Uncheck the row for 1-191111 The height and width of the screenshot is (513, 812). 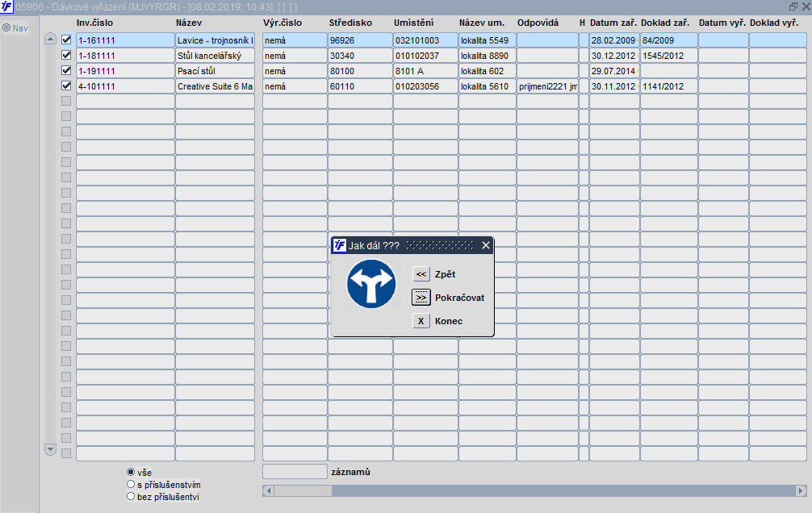pyautogui.click(x=66, y=70)
